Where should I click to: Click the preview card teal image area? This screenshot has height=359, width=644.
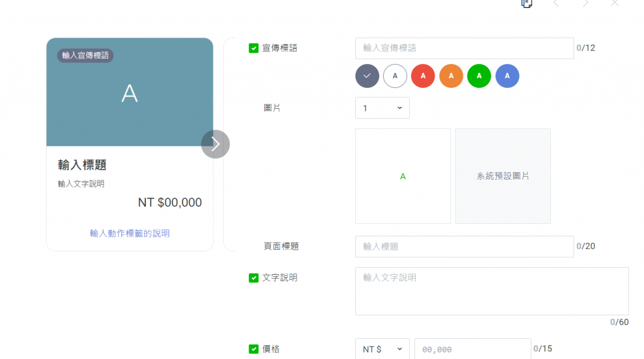[130, 92]
